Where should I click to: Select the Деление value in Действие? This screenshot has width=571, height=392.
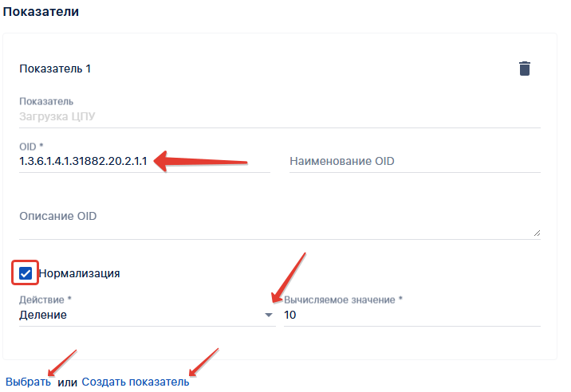tap(43, 315)
